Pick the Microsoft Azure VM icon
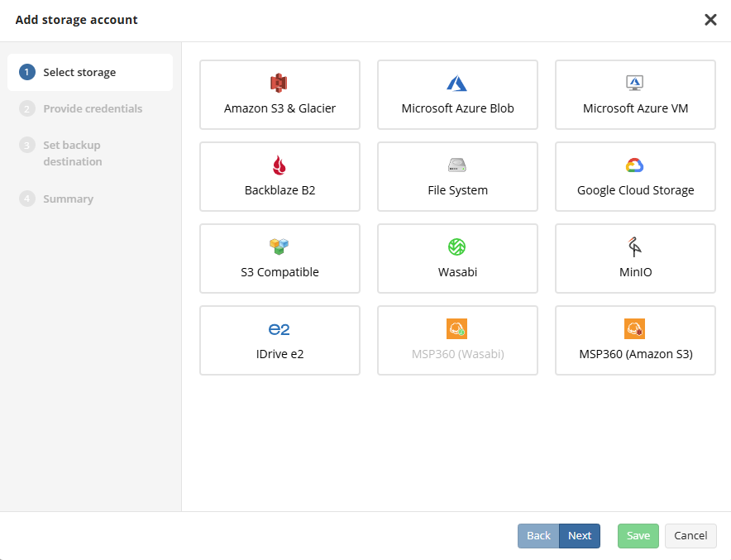 pos(635,83)
